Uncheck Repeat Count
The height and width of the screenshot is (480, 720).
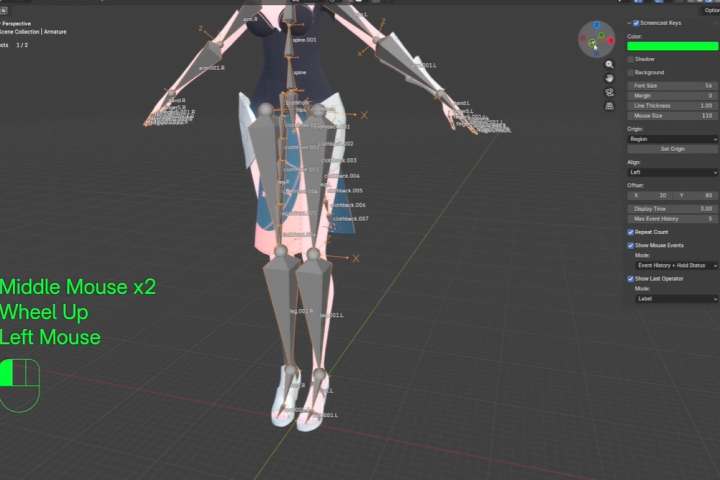[630, 232]
